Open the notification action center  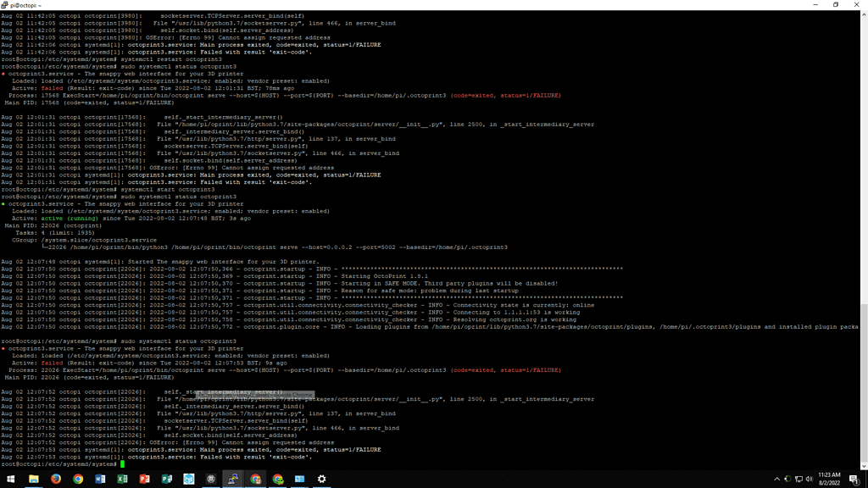click(854, 479)
